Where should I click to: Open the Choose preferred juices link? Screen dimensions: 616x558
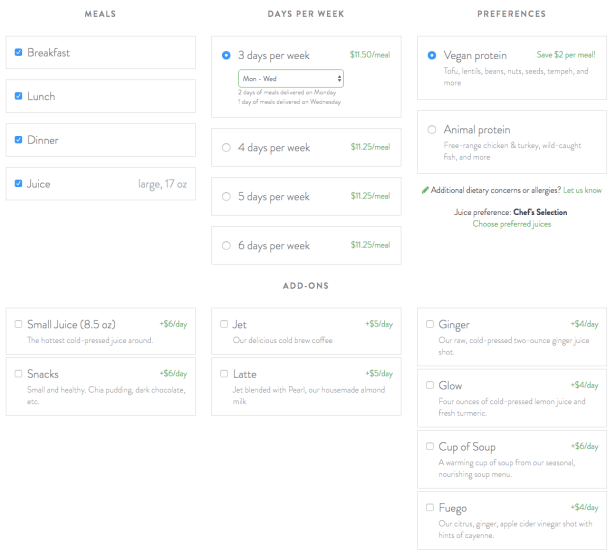click(x=511, y=224)
